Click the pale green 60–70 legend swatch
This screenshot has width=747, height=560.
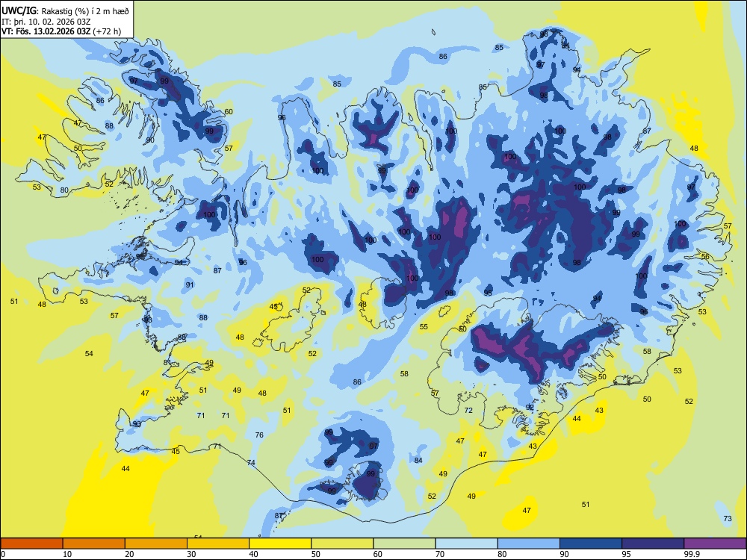404,544
